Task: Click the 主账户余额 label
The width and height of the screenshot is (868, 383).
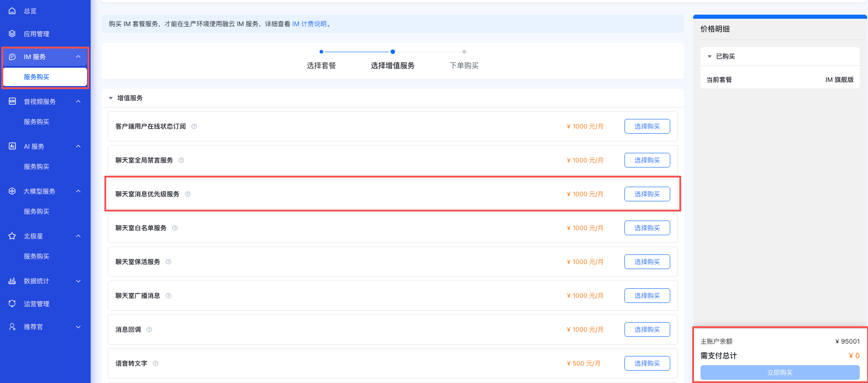Action: tap(716, 341)
